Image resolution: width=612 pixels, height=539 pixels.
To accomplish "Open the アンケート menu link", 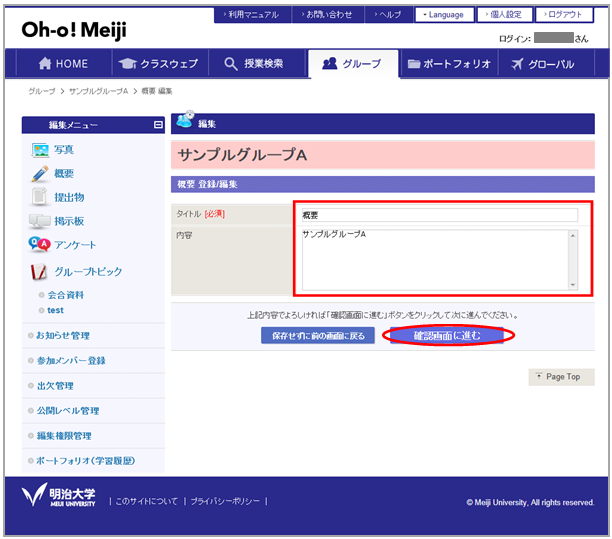I will tap(75, 245).
